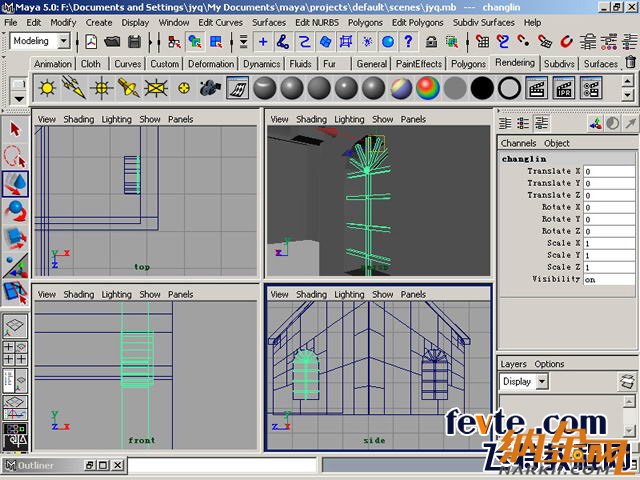The image size is (640, 480).
Task: Click the four-view layout icon
Action: pyautogui.click(x=15, y=353)
